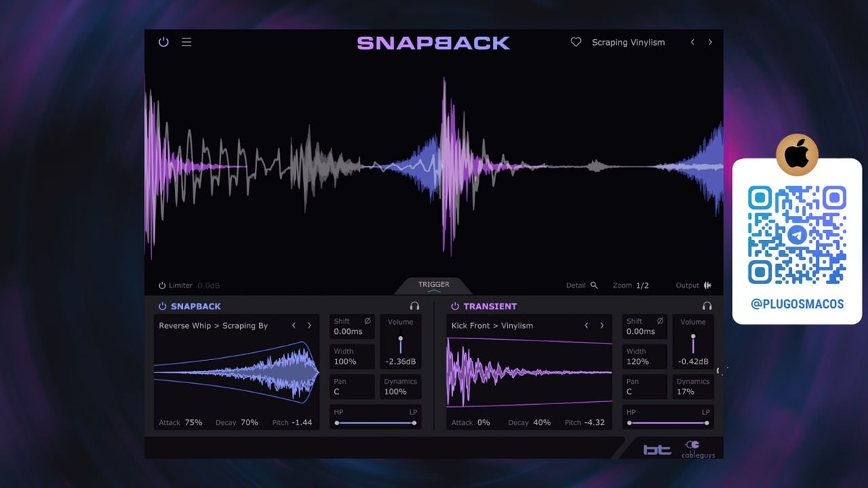Go to previous global preset

(692, 42)
